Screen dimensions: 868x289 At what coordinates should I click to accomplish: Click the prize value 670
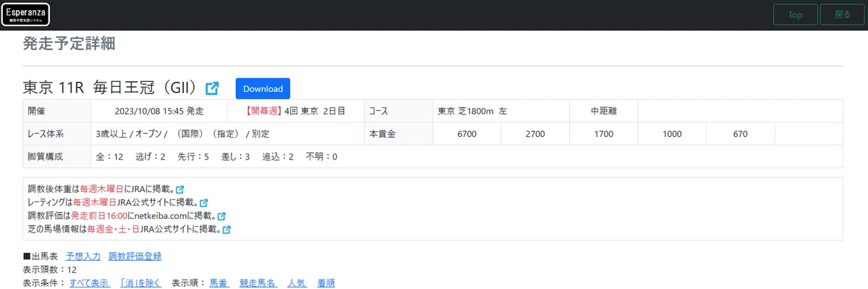pyautogui.click(x=740, y=134)
